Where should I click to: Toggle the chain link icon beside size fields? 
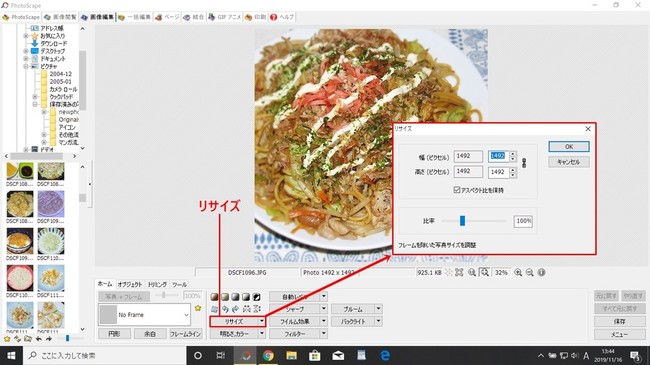point(524,163)
